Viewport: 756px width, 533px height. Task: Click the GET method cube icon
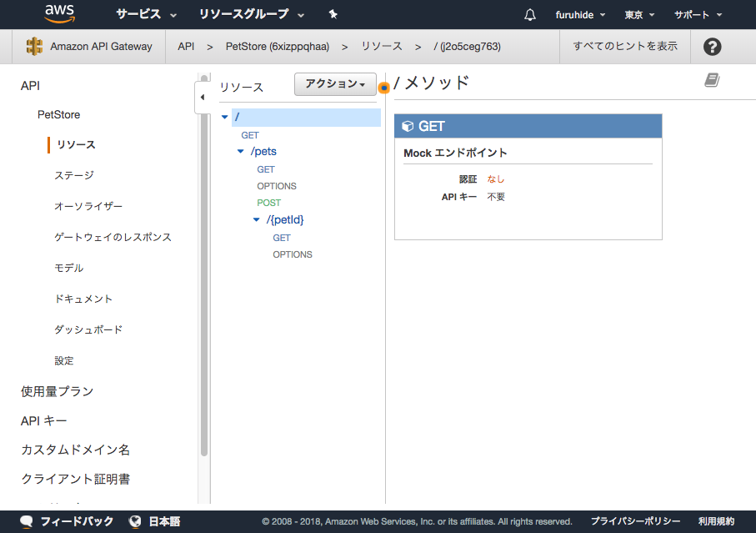pos(408,125)
